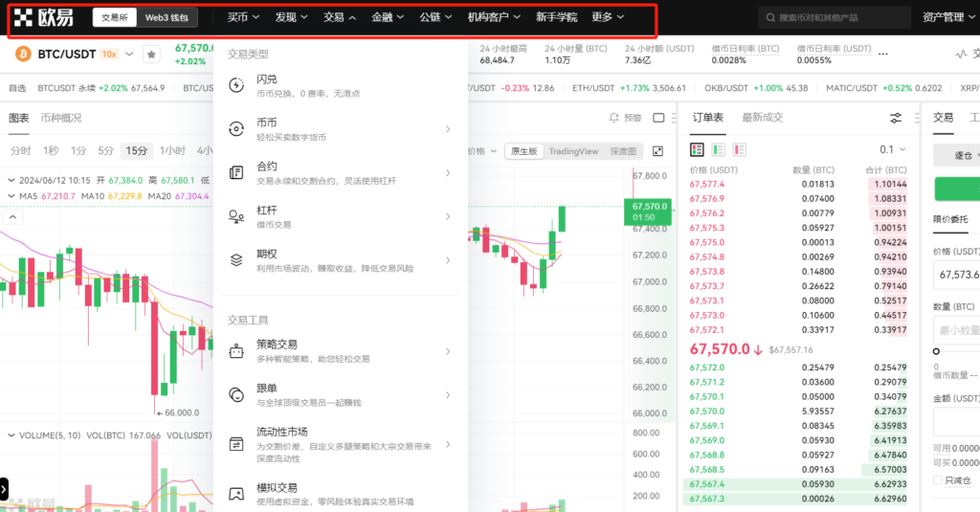
Task: Click the 杠杆 margin icon
Action: coord(236,216)
